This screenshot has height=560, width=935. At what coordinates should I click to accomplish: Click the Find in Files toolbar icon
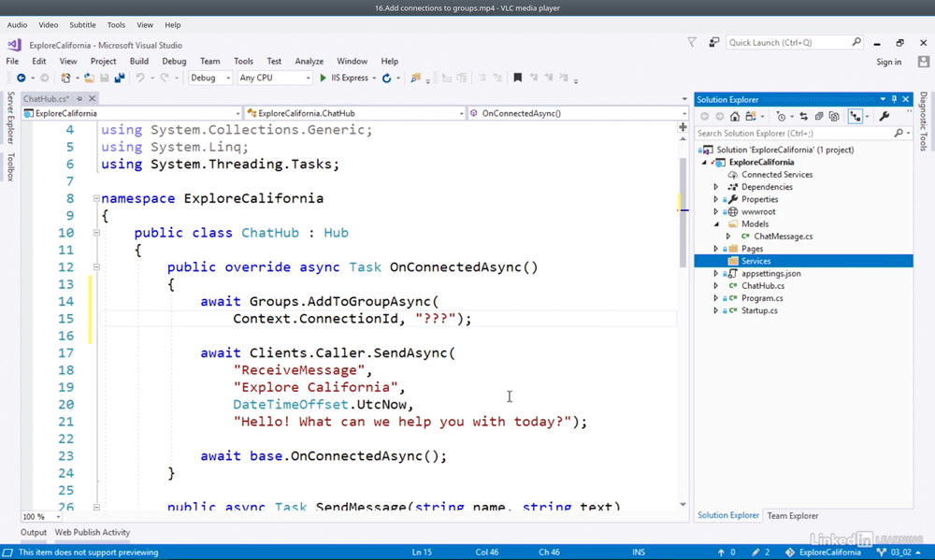[415, 79]
